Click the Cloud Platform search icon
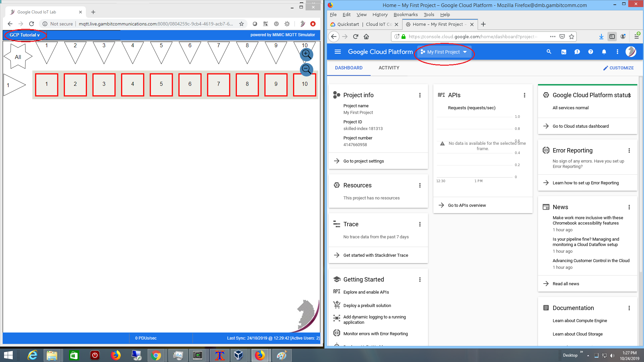The width and height of the screenshot is (644, 362). [549, 52]
